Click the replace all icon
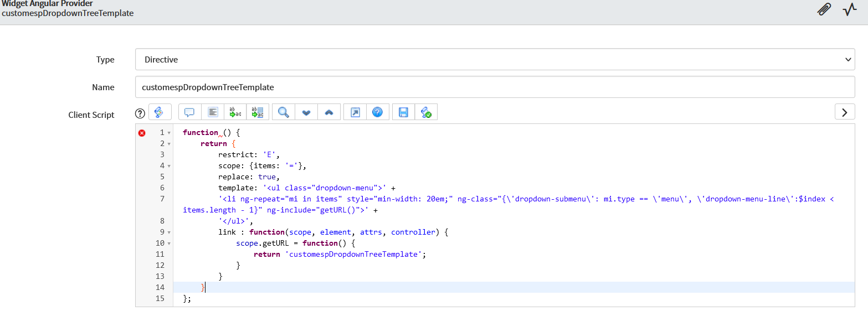This screenshot has width=868, height=311. [258, 112]
